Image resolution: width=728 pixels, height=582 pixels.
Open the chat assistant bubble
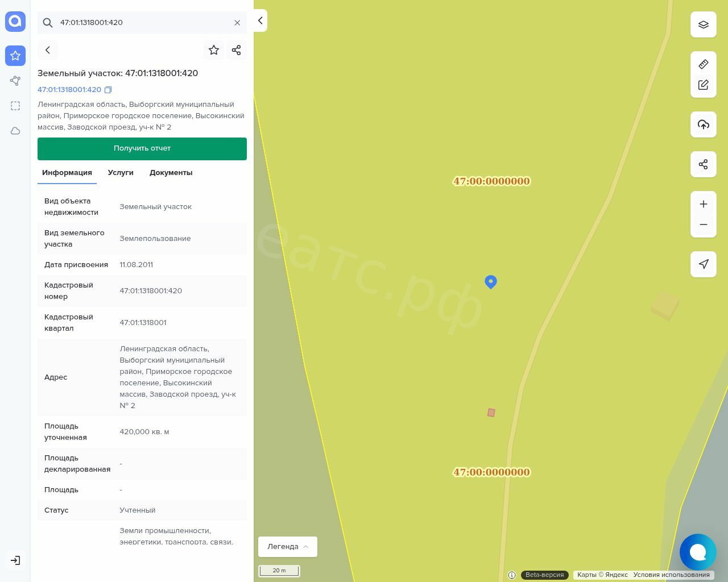click(697, 552)
